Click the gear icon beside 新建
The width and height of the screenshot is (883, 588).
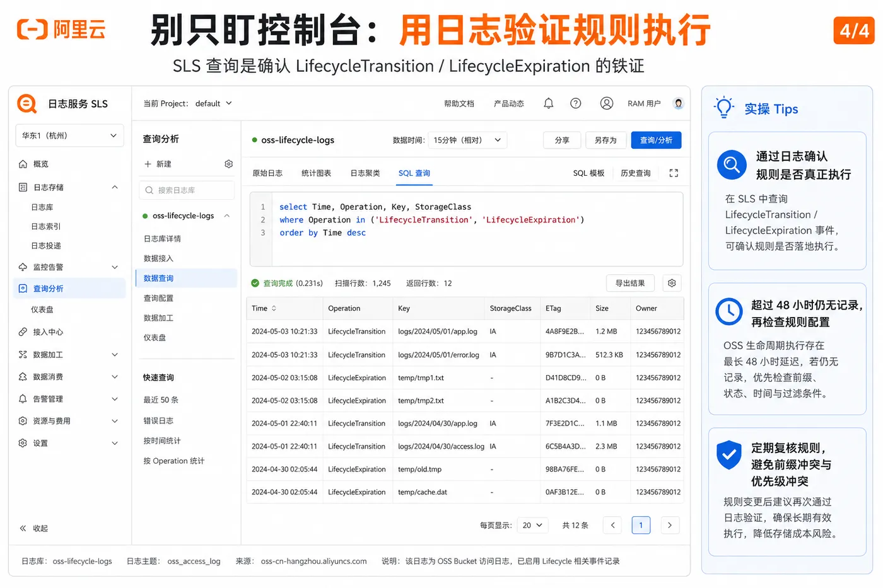[229, 164]
